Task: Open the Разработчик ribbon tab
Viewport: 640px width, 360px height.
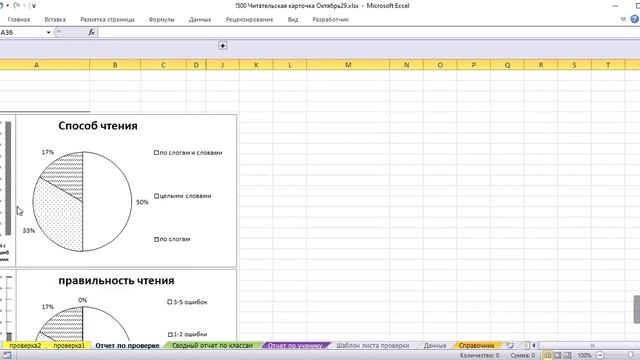Action: click(x=331, y=20)
